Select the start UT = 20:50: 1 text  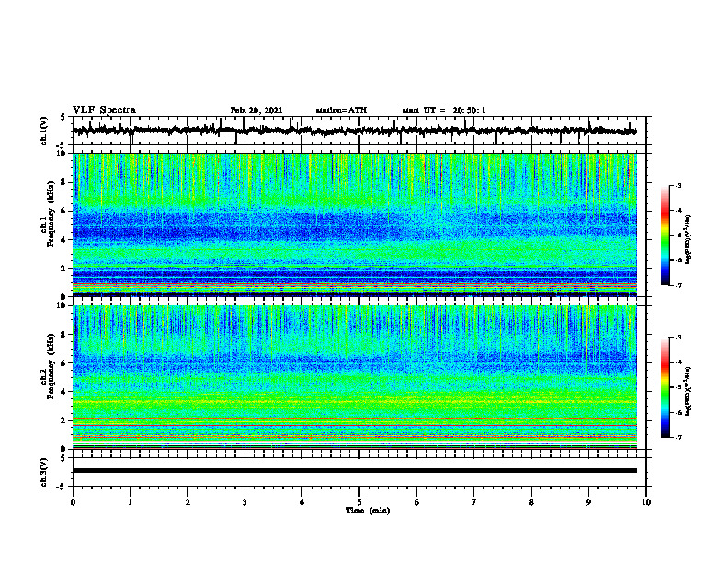tap(444, 110)
